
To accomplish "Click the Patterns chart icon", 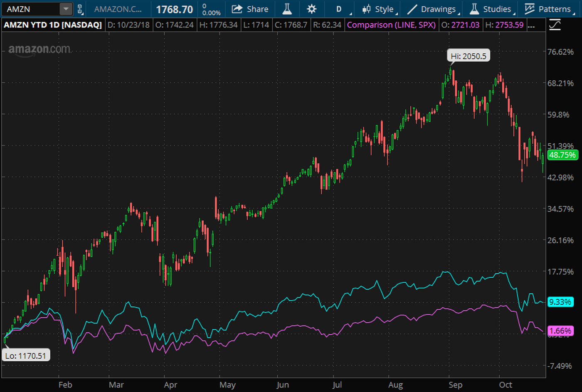I will point(529,9).
